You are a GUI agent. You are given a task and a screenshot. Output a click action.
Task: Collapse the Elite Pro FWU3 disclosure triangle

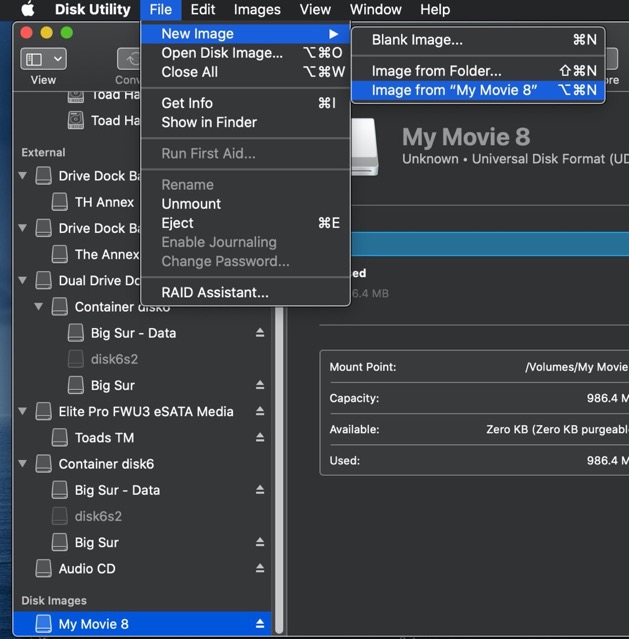(x=23, y=412)
